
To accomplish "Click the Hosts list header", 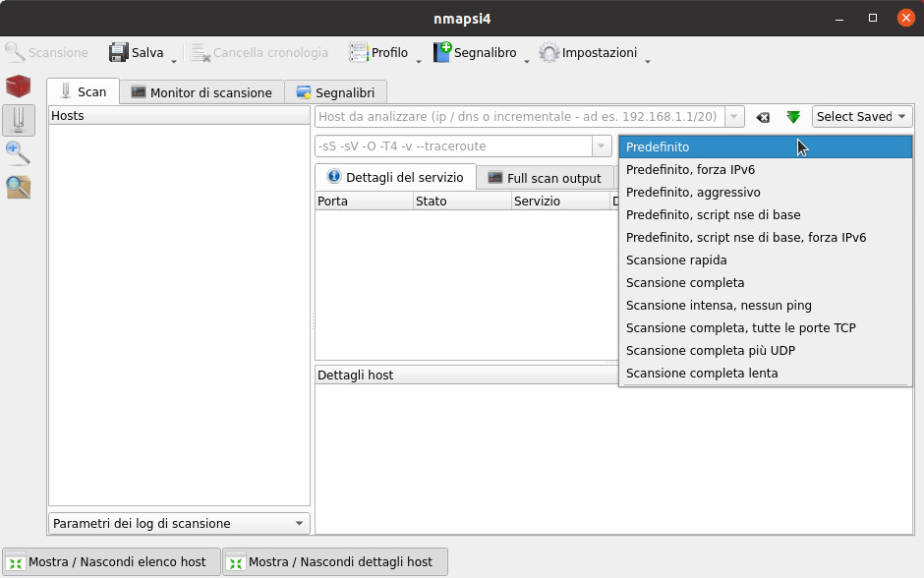I will [x=179, y=115].
